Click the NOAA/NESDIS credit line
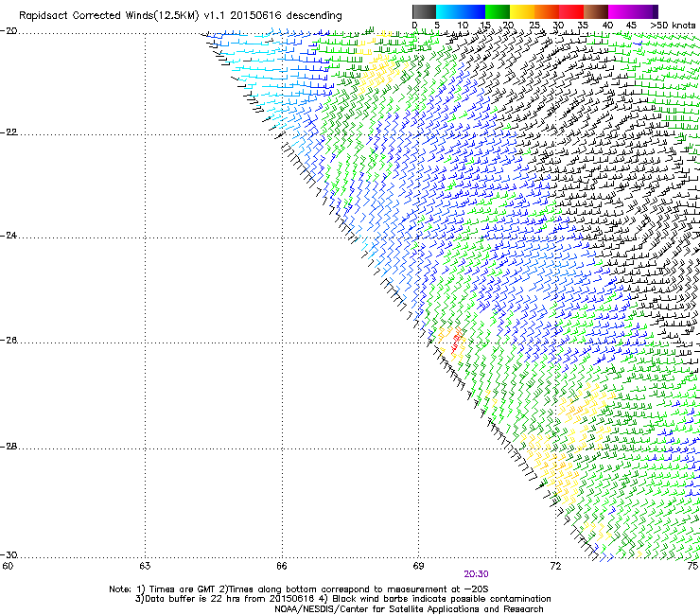 tap(409, 609)
